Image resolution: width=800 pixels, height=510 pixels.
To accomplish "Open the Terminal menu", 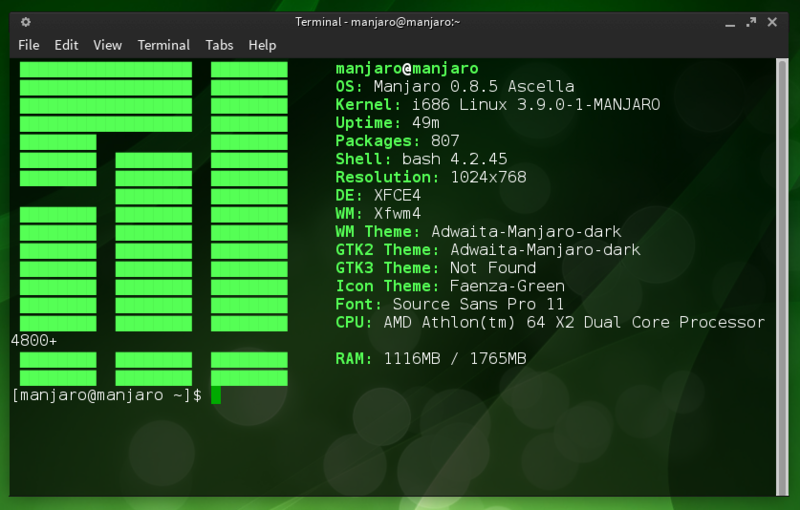I will point(164,45).
